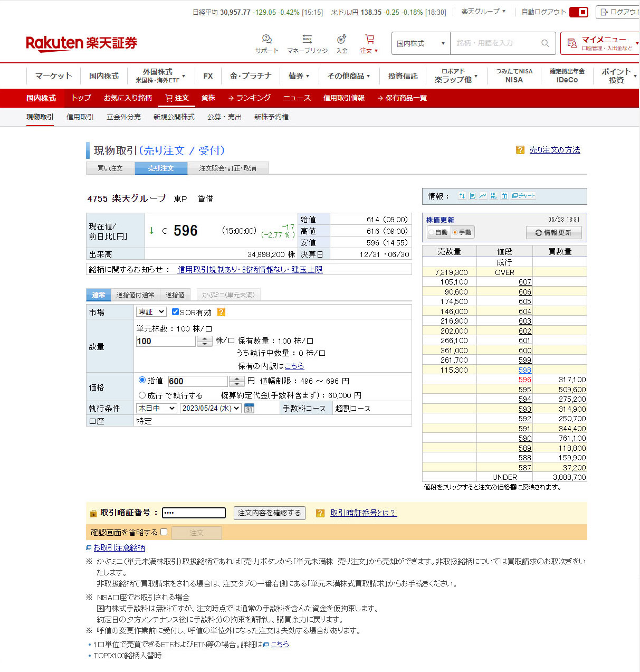Click the 取引暗証番号 PIN input field

click(x=194, y=513)
